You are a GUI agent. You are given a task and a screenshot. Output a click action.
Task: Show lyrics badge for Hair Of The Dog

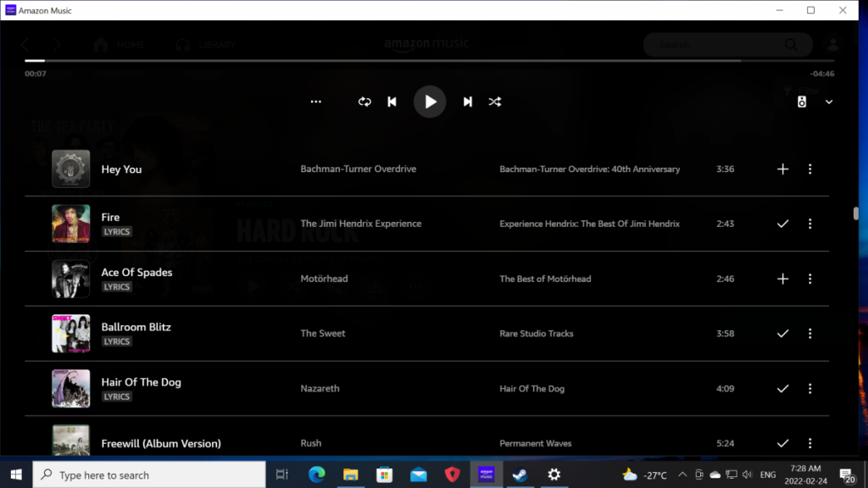coord(117,396)
